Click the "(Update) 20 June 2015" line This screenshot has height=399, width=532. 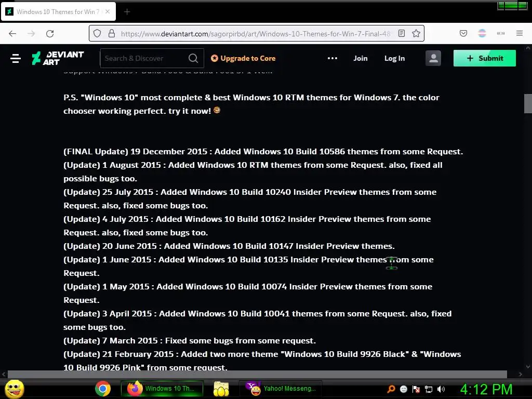pos(229,246)
